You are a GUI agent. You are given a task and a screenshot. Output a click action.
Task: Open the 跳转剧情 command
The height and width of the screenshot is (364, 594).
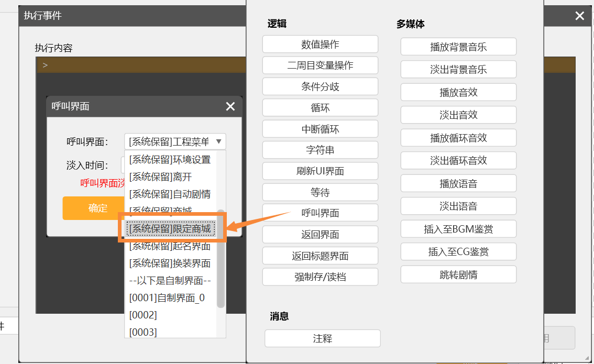pyautogui.click(x=458, y=275)
